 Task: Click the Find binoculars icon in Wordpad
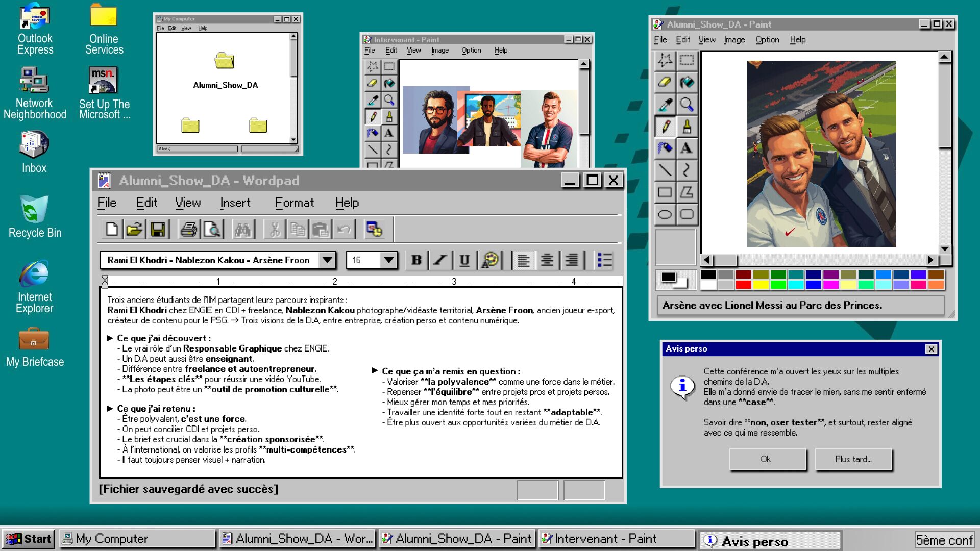click(242, 230)
